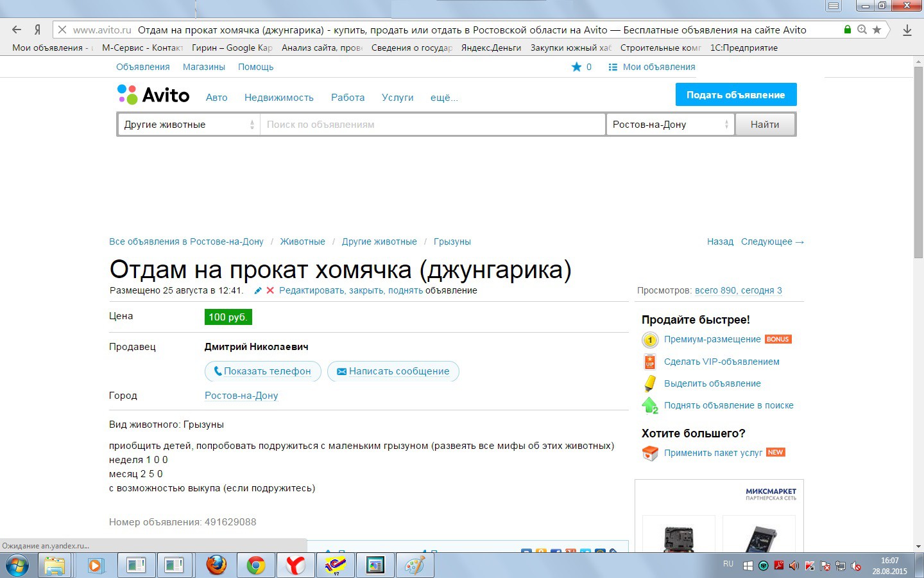Image resolution: width=924 pixels, height=578 pixels.
Task: Stop page loading with the X button
Action: pyautogui.click(x=62, y=30)
